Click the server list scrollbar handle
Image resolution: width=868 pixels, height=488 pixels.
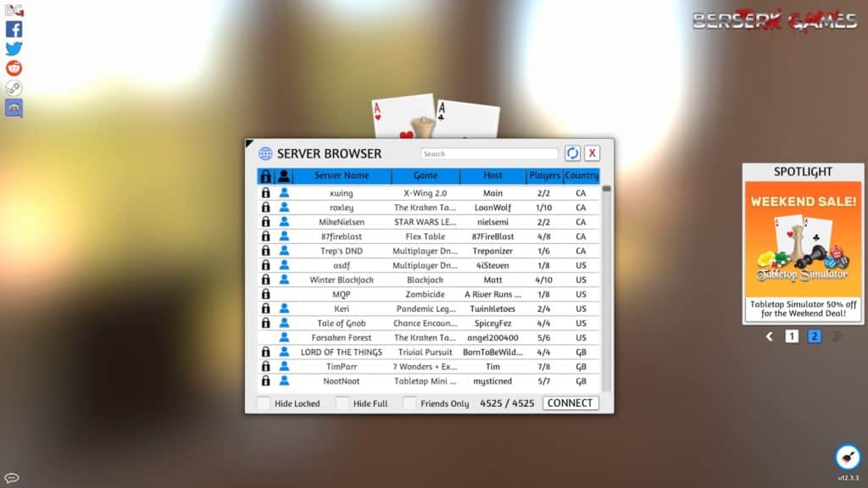tap(607, 189)
